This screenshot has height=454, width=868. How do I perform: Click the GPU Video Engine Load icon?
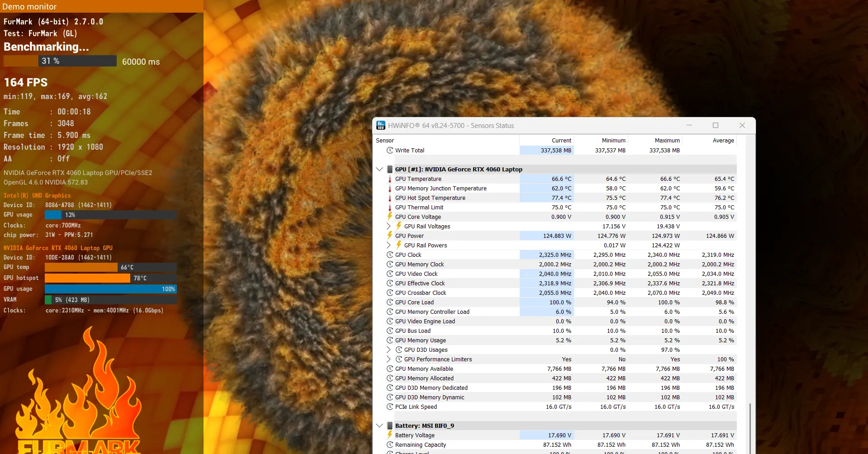pos(389,321)
